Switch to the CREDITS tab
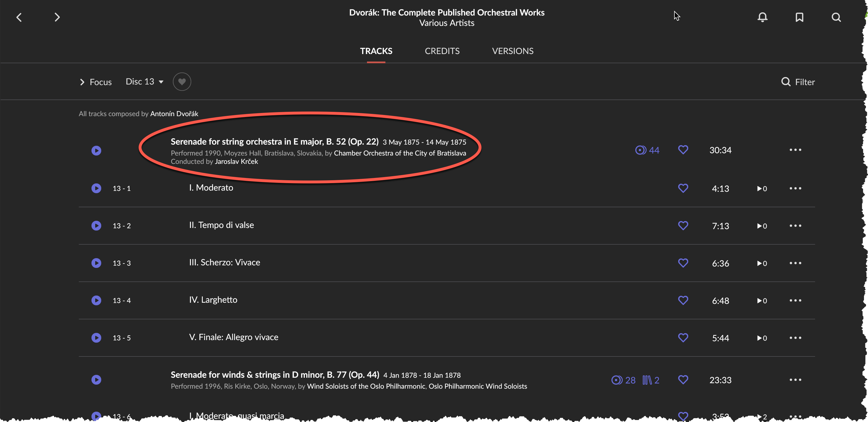The height and width of the screenshot is (422, 868). coord(442,51)
